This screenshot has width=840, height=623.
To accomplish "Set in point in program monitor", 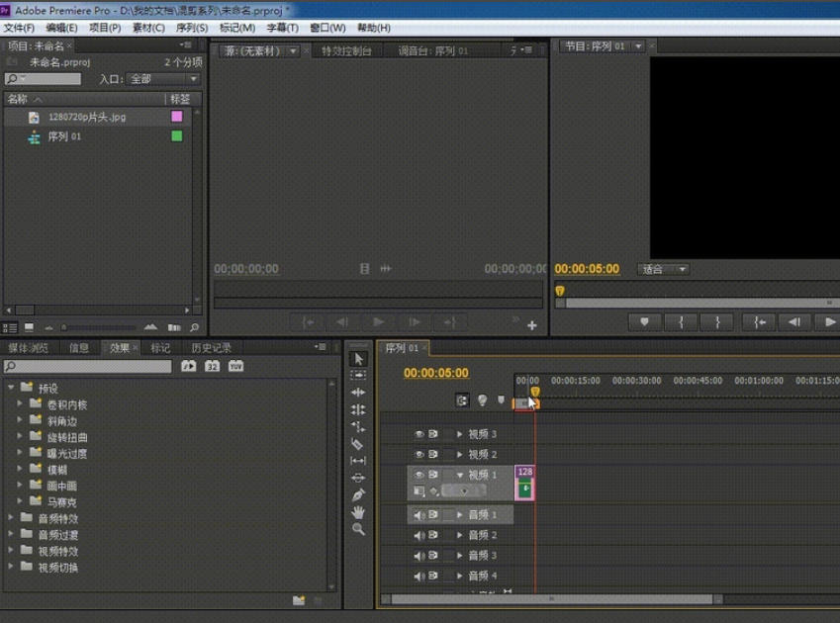I will click(681, 321).
